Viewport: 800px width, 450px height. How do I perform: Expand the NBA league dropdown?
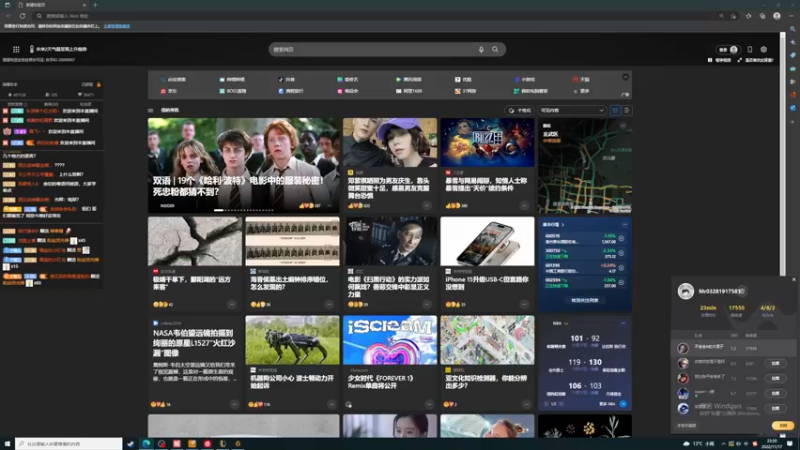click(560, 323)
